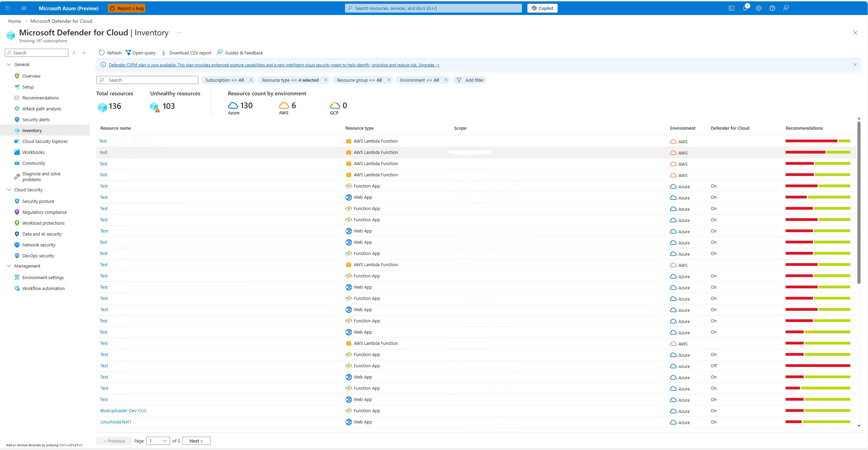The image size is (868, 450).
Task: Open the portal hamburger menu
Action: point(24,8)
